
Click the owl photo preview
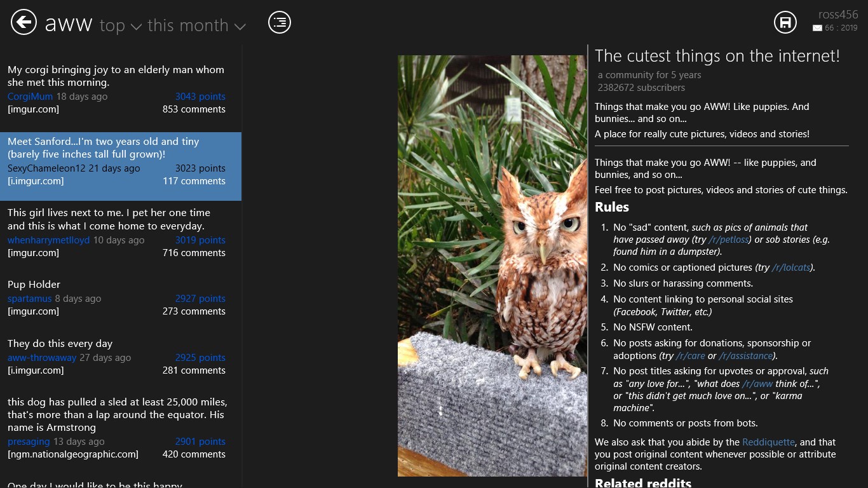click(492, 266)
